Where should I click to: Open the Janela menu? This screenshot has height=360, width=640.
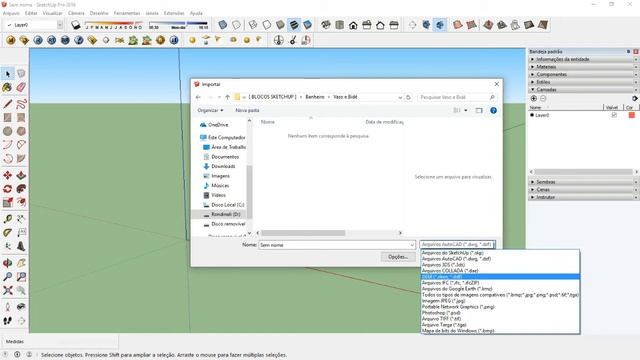point(152,13)
